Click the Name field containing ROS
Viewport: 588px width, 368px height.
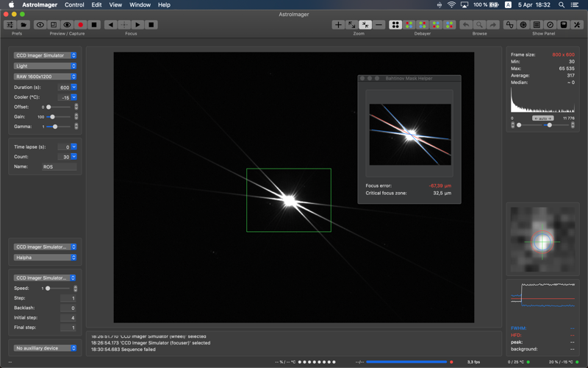(60, 167)
